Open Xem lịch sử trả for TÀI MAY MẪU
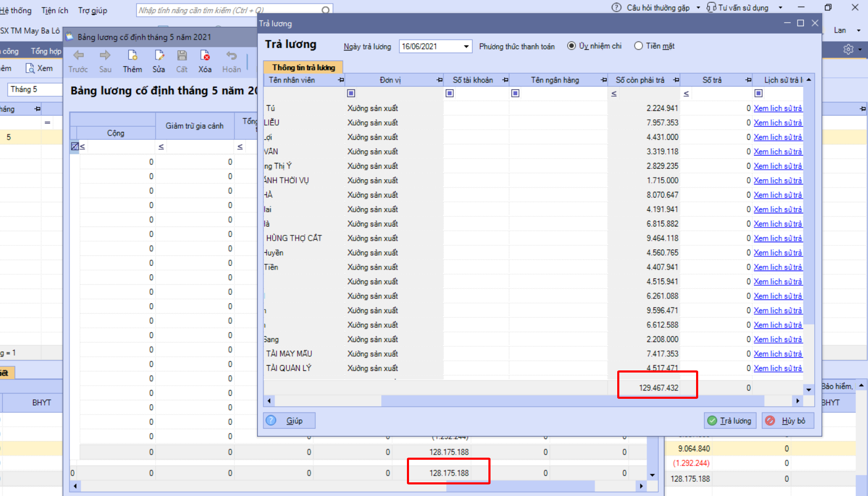The width and height of the screenshot is (868, 496). point(778,354)
